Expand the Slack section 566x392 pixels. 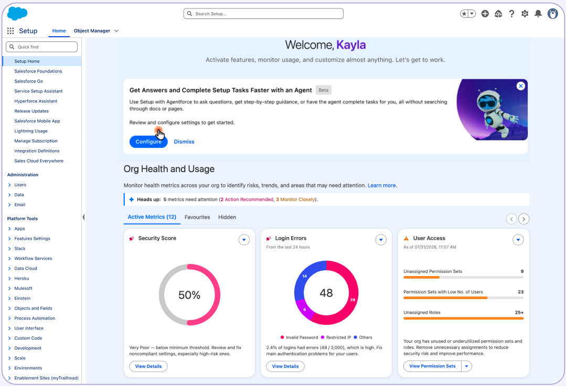coord(9,249)
